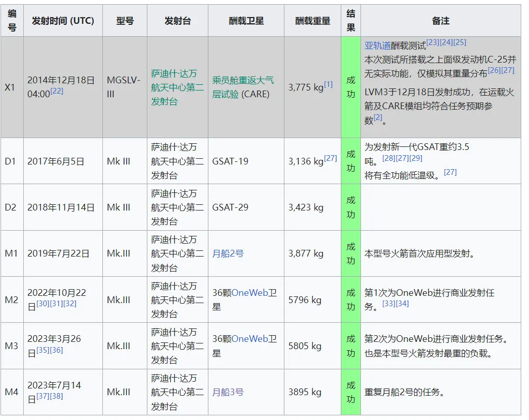Open citation [31] in M2 date
The height and width of the screenshot is (420, 529).
56,304
